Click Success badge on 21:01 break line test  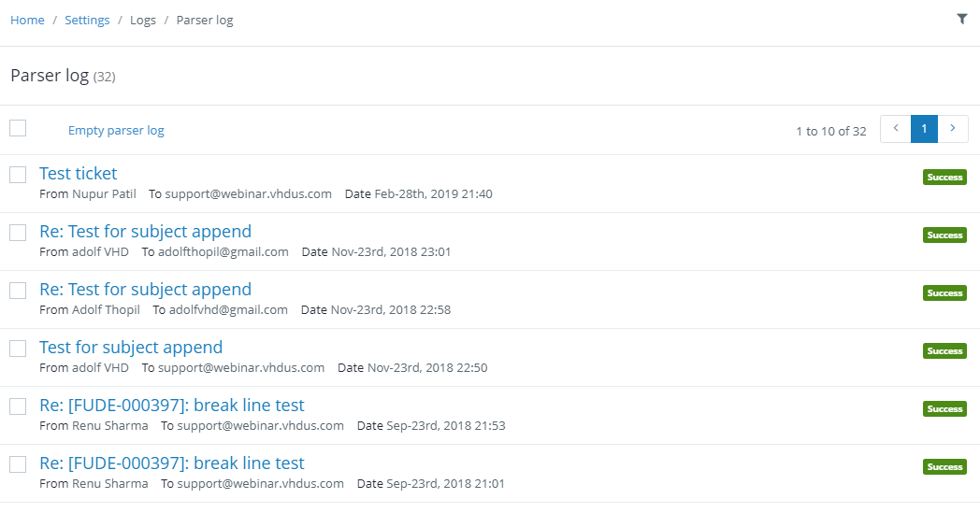click(944, 467)
